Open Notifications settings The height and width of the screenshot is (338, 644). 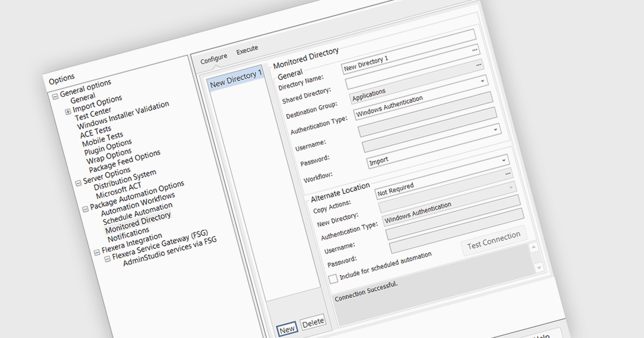click(128, 234)
